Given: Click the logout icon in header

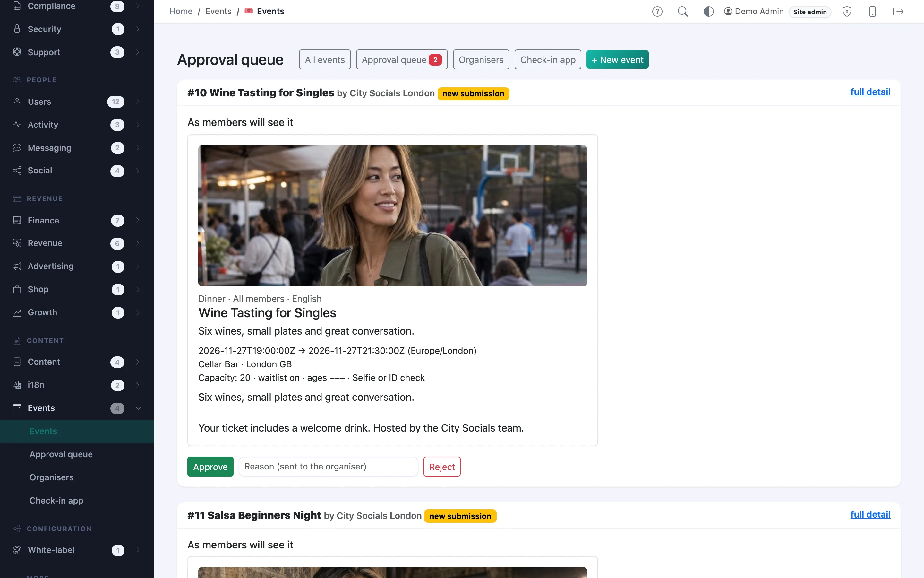Looking at the screenshot, I should tap(898, 12).
